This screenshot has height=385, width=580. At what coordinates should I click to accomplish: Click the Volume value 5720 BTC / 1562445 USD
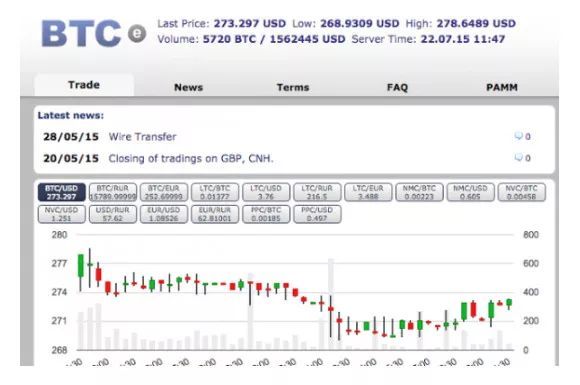(274, 39)
